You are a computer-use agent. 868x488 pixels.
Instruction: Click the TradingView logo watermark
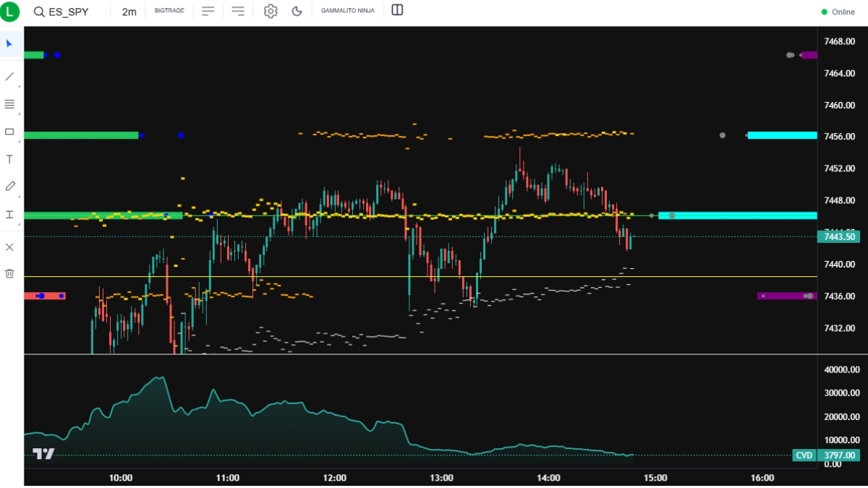[43, 454]
